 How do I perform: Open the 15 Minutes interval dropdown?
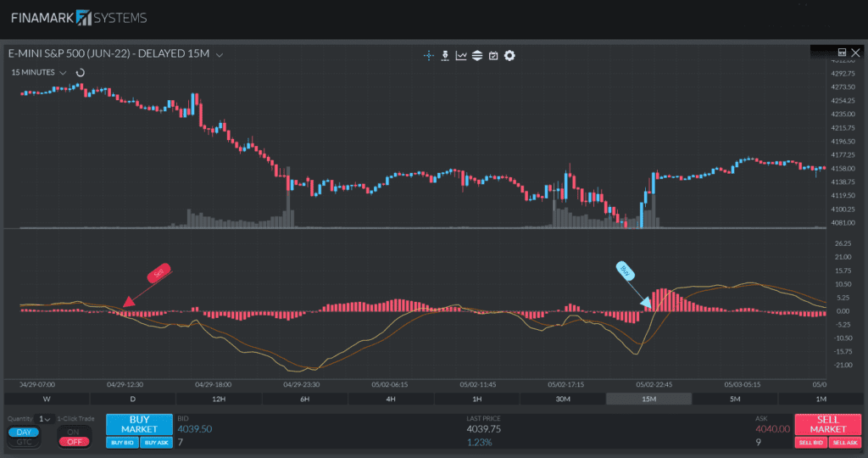pyautogui.click(x=63, y=73)
